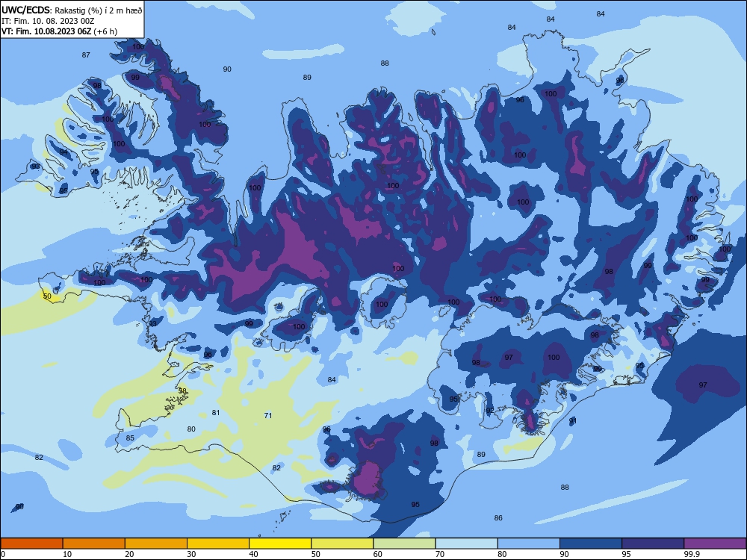This screenshot has height=560, width=747.
Task: Click the legend scale label 70
Action: tap(440, 554)
